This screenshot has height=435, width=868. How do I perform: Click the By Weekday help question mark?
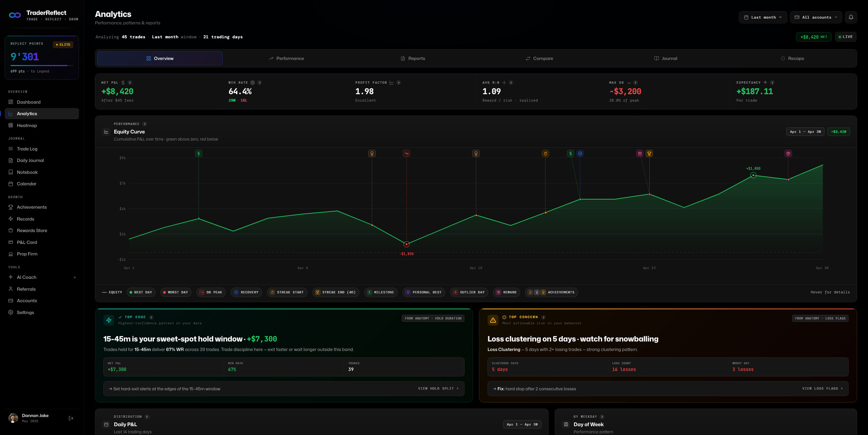click(x=602, y=417)
